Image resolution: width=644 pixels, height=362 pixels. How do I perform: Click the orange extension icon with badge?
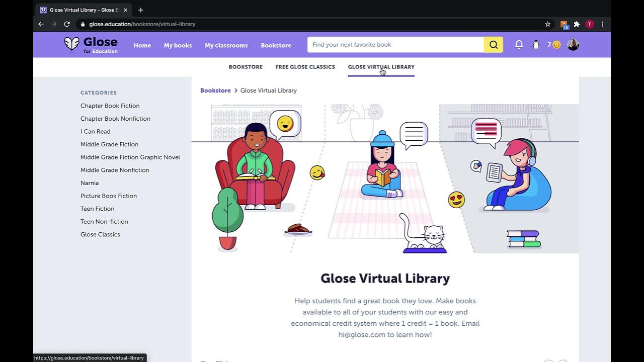[x=564, y=24]
